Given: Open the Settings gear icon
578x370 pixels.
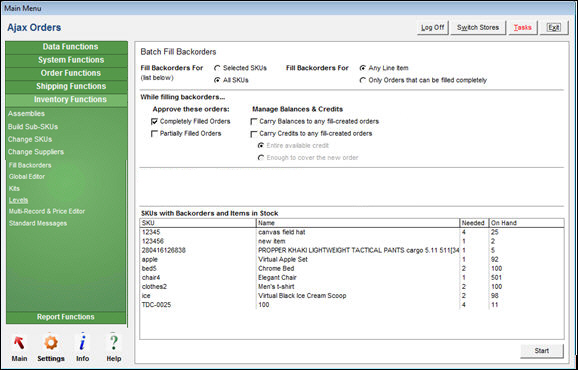Looking at the screenshot, I should coord(51,343).
